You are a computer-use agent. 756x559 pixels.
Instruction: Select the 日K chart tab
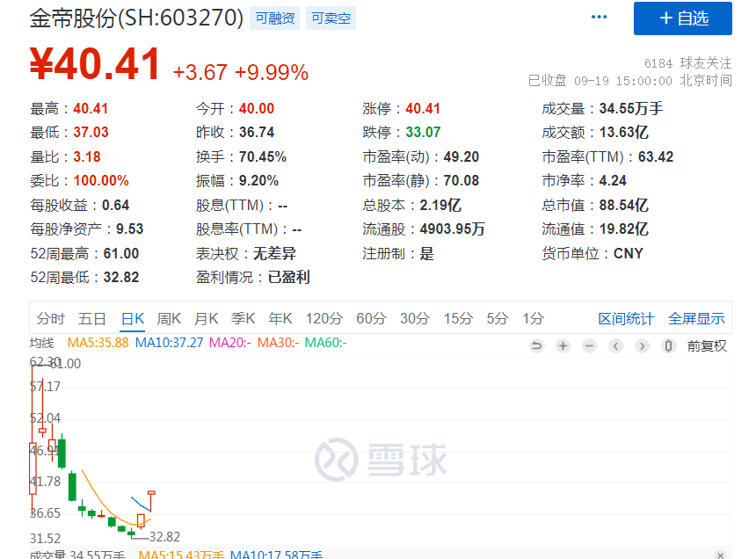(133, 318)
